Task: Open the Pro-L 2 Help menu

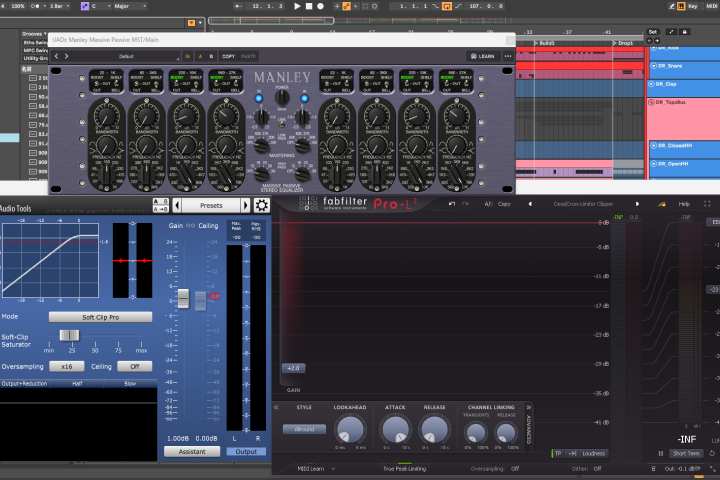Action: click(684, 203)
